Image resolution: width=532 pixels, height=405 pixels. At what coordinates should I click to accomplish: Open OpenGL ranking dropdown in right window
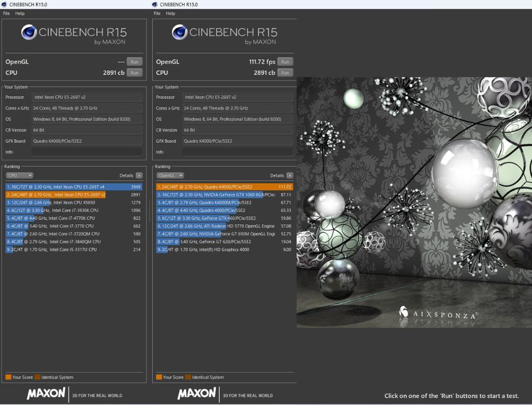[x=170, y=175]
